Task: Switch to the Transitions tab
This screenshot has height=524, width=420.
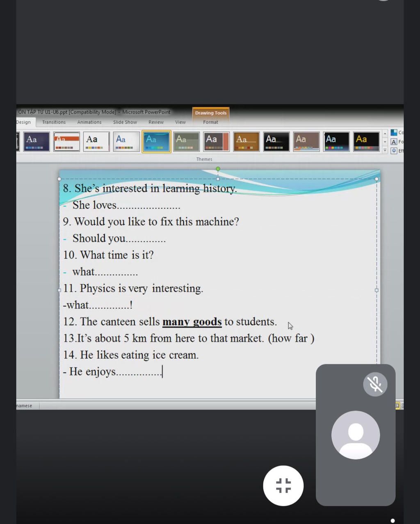Action: tap(54, 122)
